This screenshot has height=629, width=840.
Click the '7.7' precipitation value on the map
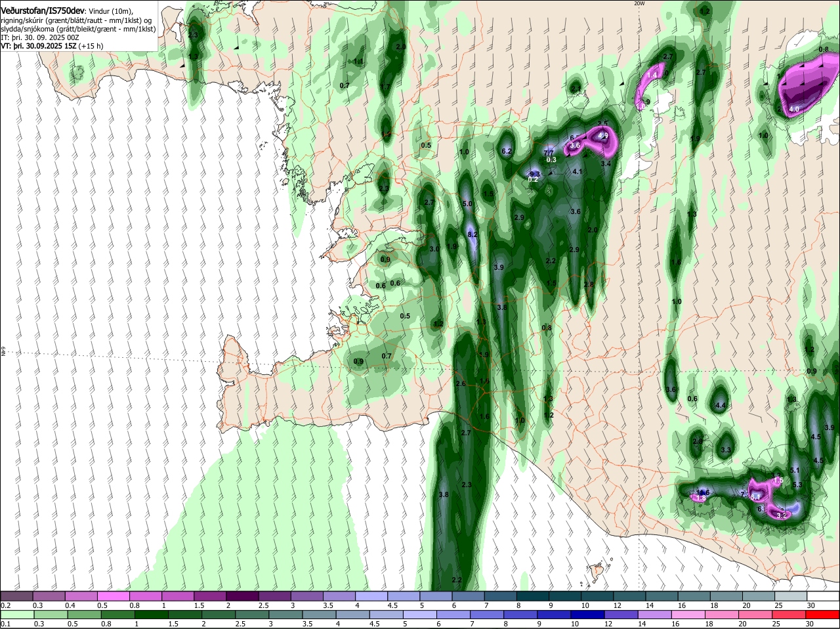click(x=549, y=152)
